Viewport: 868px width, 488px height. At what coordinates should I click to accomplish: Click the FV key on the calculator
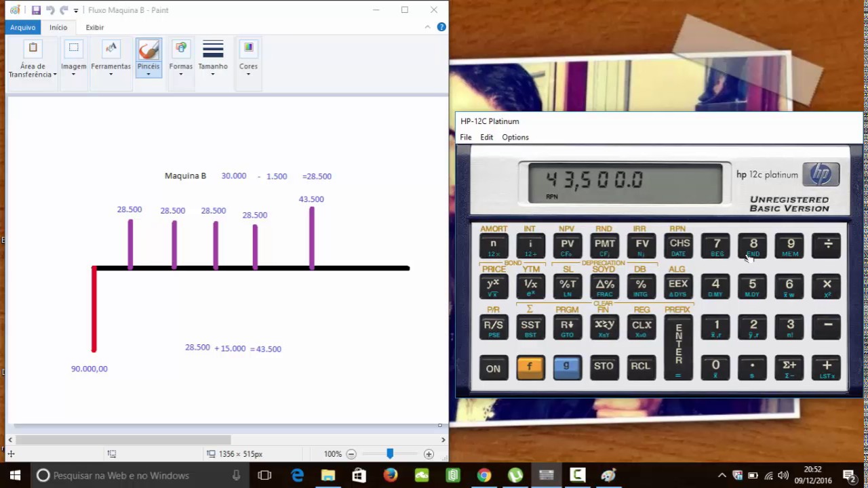[642, 247]
